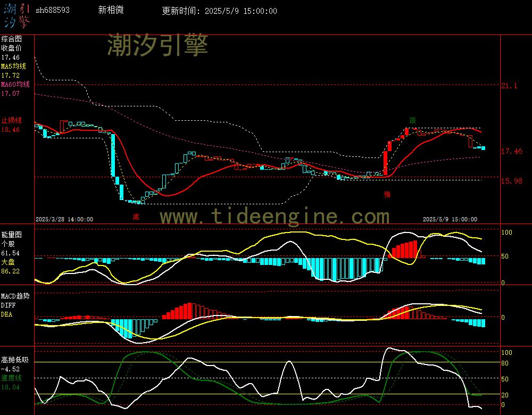The height and width of the screenshot is (415, 532).
Task: Click the stop-loss value 18.46
Action: (11, 130)
